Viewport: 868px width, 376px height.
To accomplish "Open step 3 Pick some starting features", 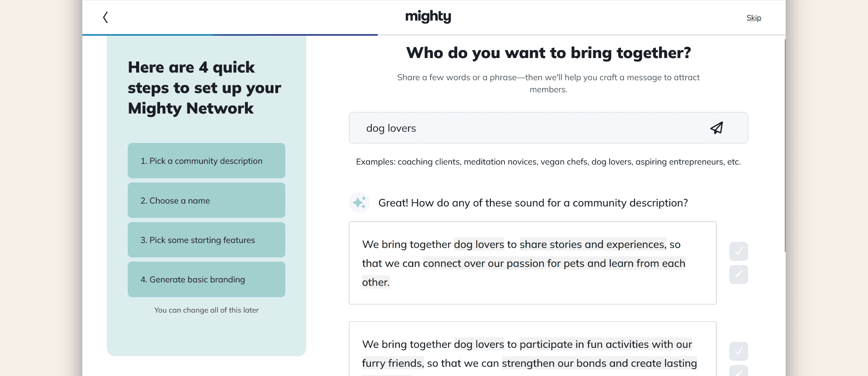I will pyautogui.click(x=206, y=240).
